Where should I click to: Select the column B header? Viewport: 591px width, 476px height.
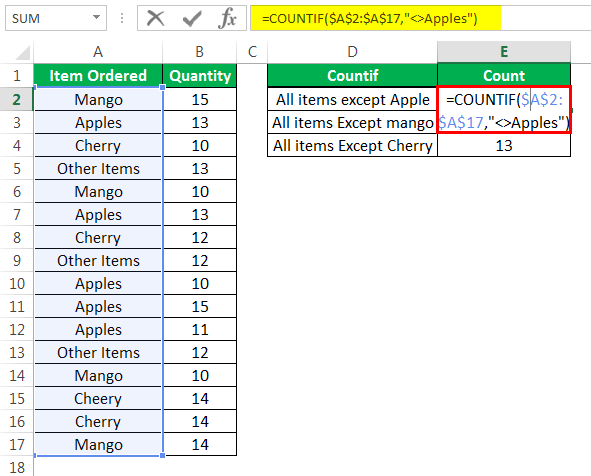[199, 52]
